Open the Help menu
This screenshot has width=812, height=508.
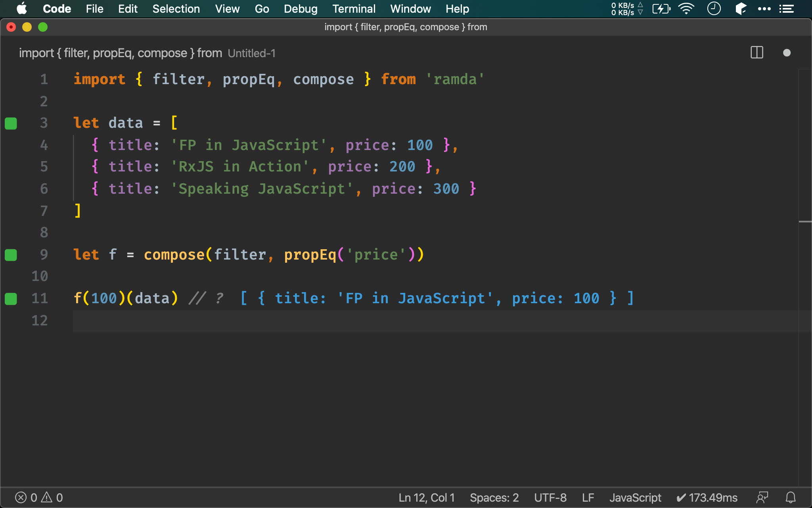457,9
